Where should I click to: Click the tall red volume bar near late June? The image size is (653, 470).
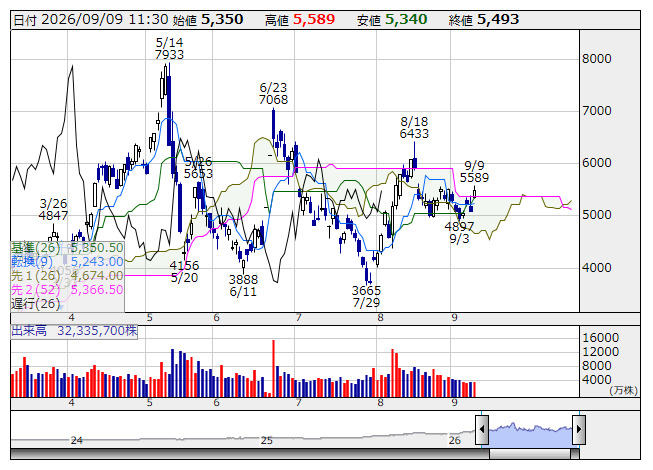pyautogui.click(x=274, y=368)
